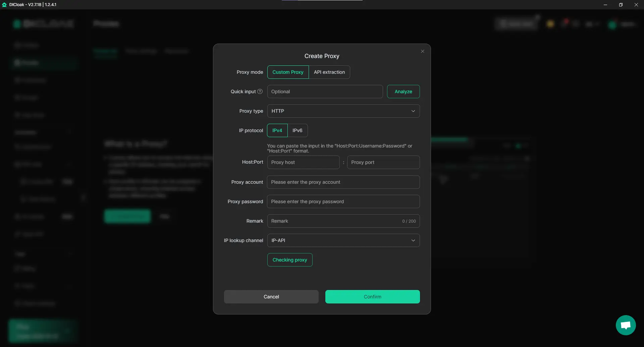
Task: Open the IP lookup channel dropdown
Action: pyautogui.click(x=343, y=240)
